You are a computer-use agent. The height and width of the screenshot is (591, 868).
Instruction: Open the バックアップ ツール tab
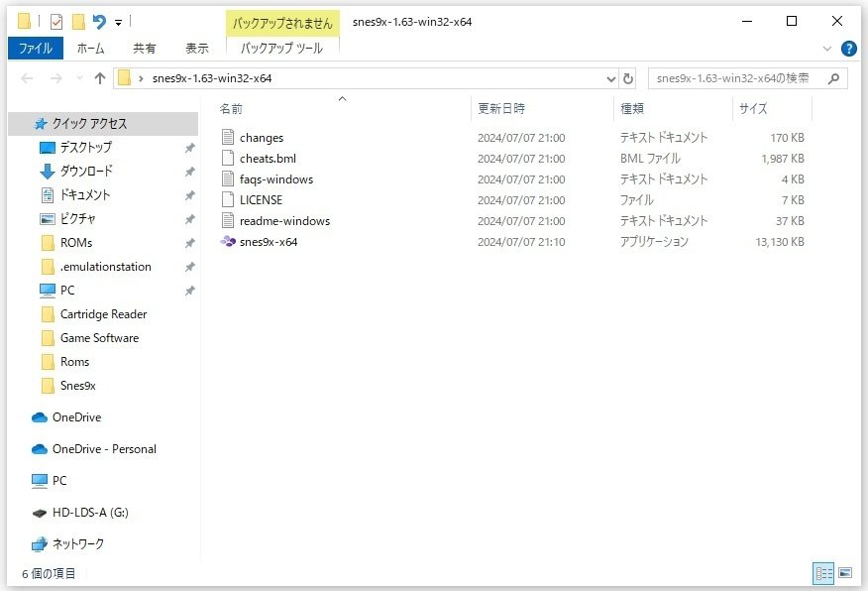point(281,49)
